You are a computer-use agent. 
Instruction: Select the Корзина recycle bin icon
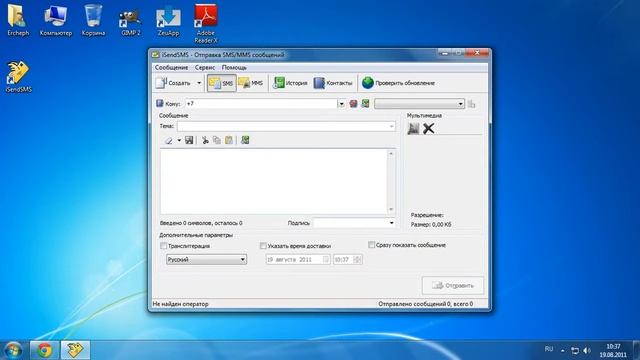coord(93,20)
